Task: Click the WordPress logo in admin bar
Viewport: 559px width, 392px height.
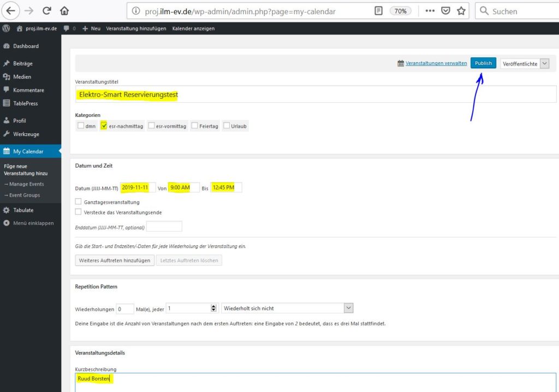Action: (7, 28)
